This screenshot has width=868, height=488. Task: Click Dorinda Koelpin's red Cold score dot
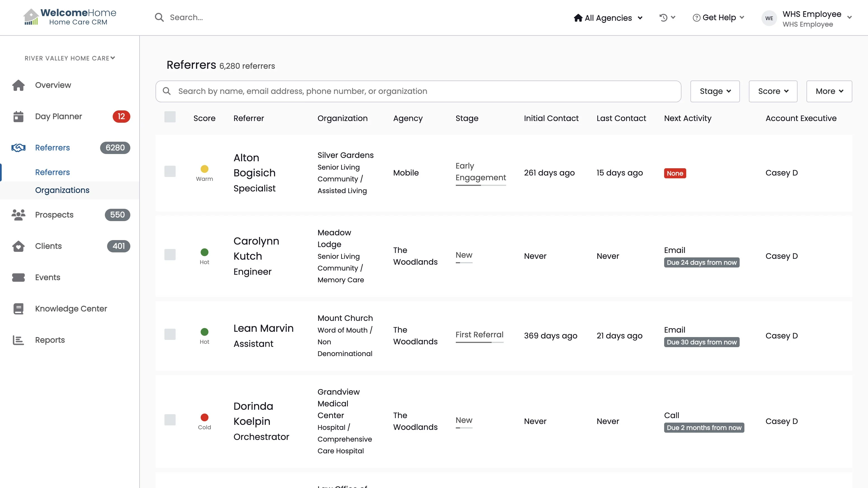(204, 418)
